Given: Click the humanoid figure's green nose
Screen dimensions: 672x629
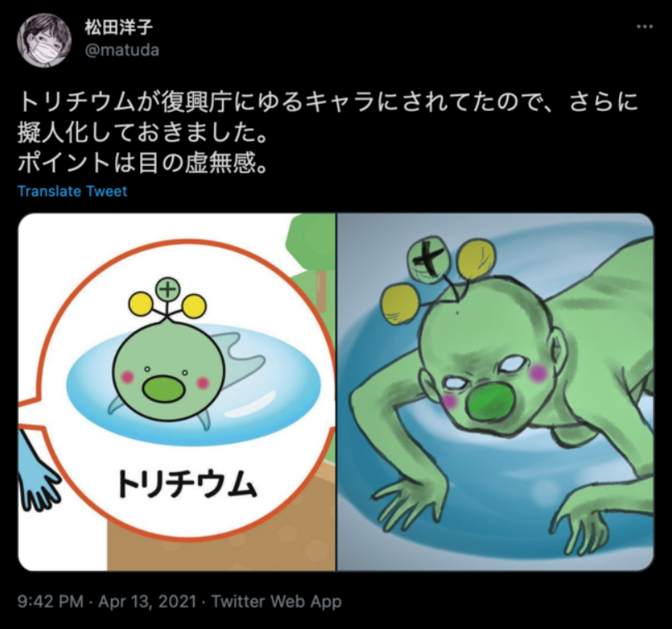Looking at the screenshot, I should pos(491,403).
